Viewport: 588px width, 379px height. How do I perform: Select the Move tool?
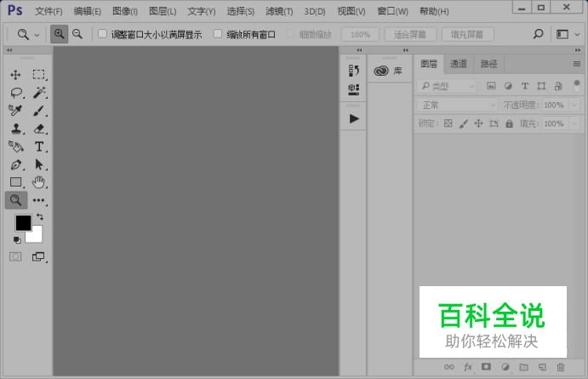(x=16, y=75)
